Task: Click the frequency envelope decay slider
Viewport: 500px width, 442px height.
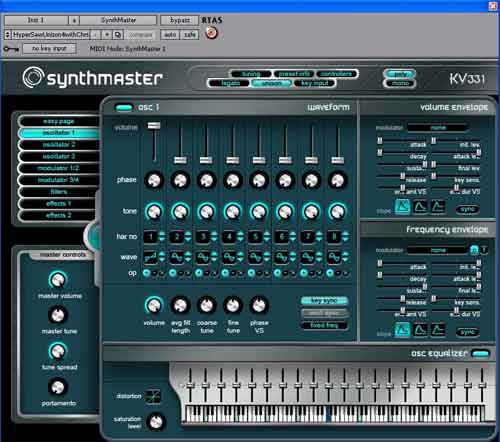Action: (380, 275)
